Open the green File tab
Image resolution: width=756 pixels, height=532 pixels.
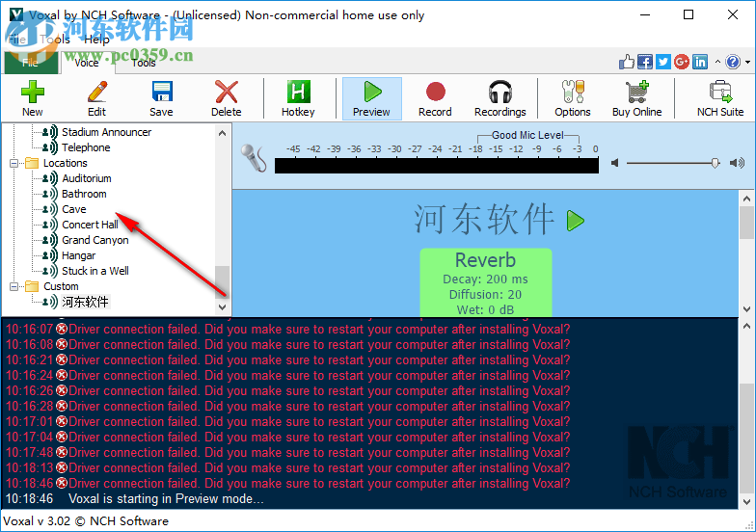point(31,62)
